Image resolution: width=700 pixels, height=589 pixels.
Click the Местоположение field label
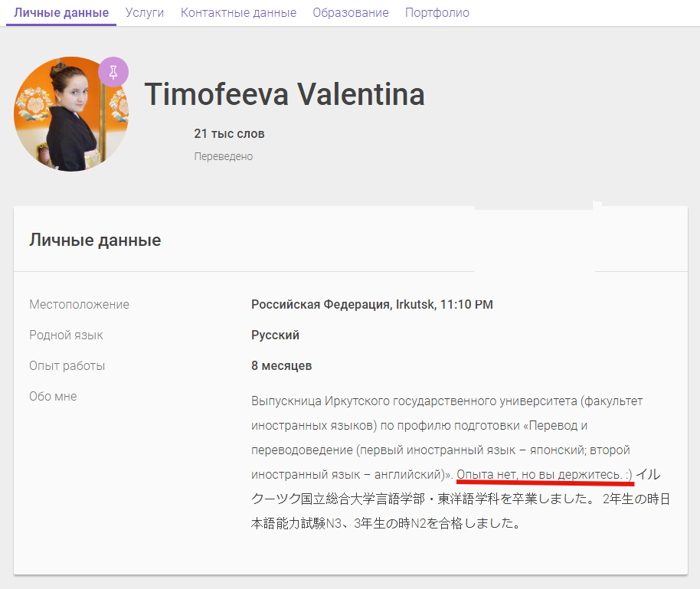coord(79,304)
